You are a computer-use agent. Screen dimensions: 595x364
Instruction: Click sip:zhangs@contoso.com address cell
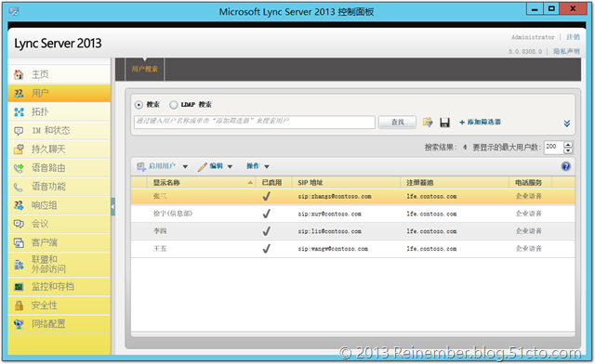point(335,197)
